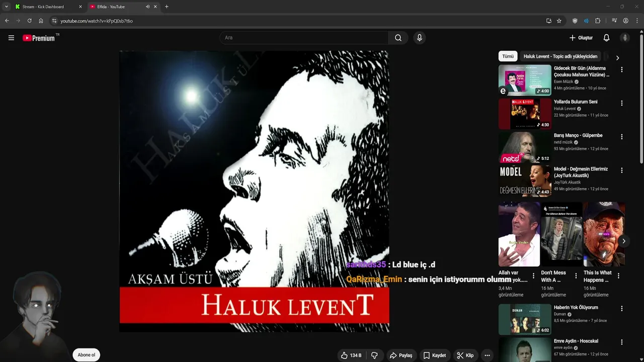644x362 pixels.
Task: Open Model Değmesin Ellerimiz thumbnail
Action: (x=525, y=180)
